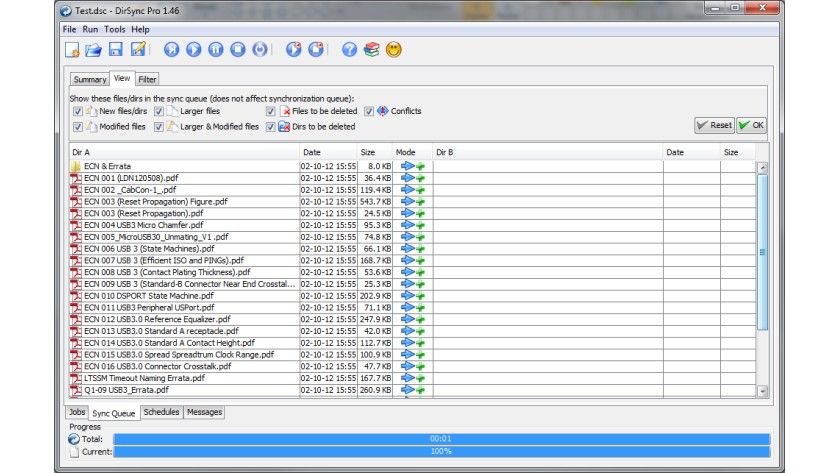Open a job set with folder icon
The width and height of the screenshot is (840, 473).
click(x=93, y=50)
